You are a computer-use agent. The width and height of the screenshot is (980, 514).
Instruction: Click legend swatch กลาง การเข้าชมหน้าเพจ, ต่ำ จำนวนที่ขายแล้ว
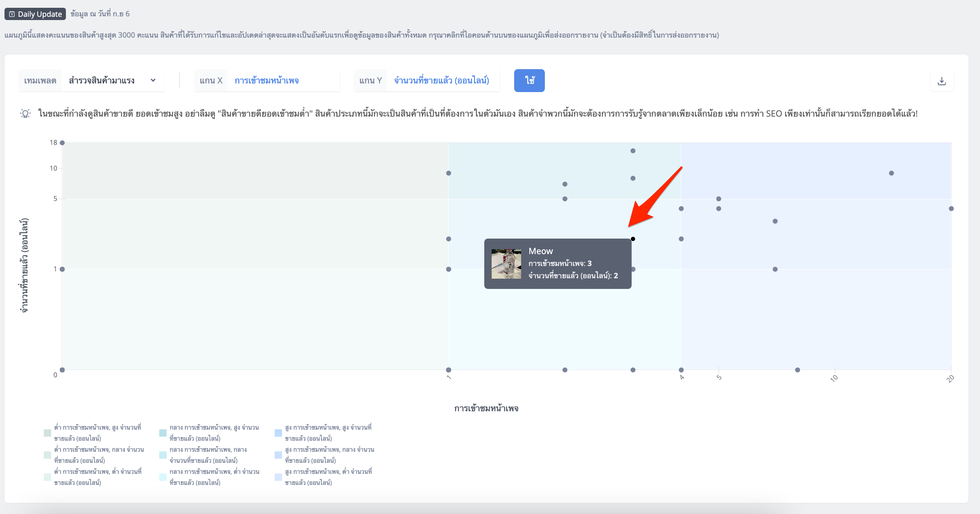tap(163, 477)
